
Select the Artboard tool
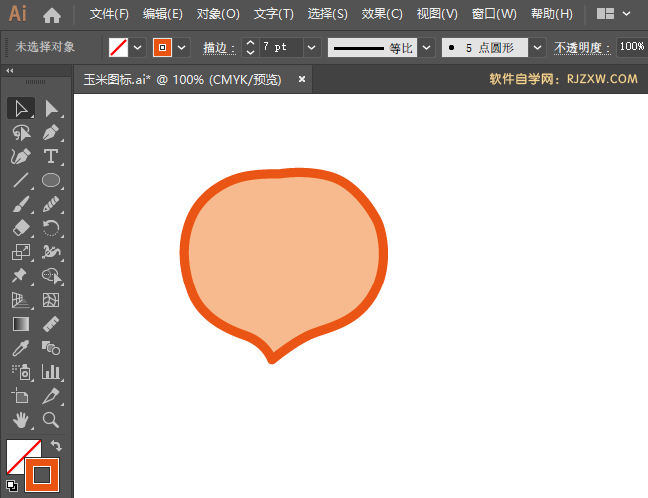point(21,396)
